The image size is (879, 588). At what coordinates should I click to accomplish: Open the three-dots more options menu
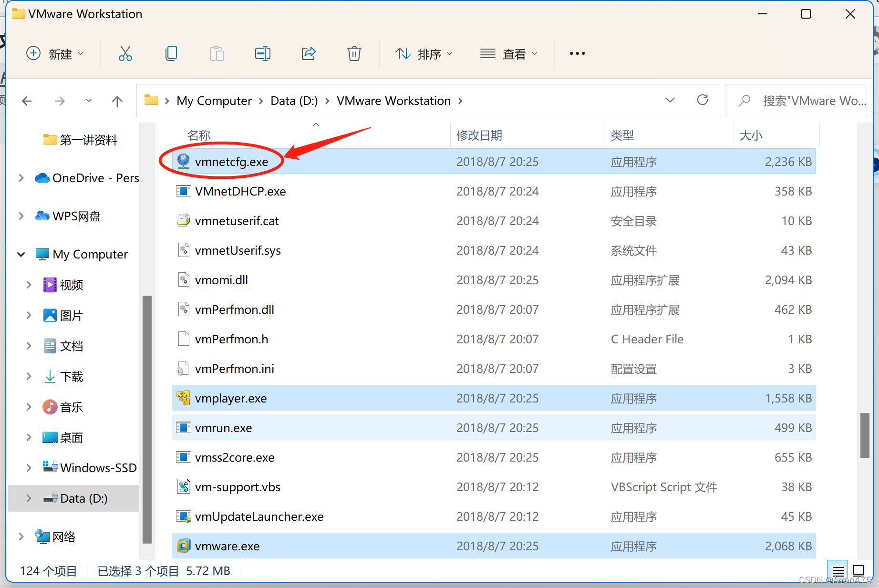click(577, 53)
